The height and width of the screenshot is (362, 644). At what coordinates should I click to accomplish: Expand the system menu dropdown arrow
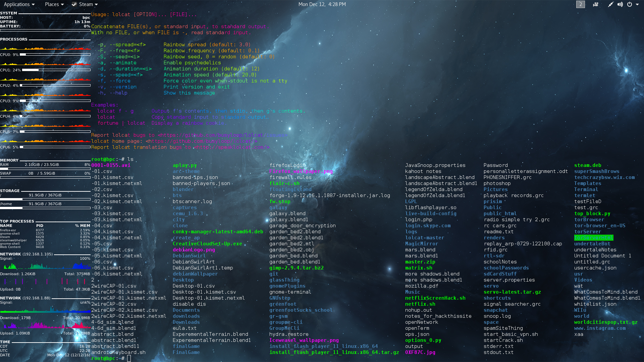(x=637, y=5)
